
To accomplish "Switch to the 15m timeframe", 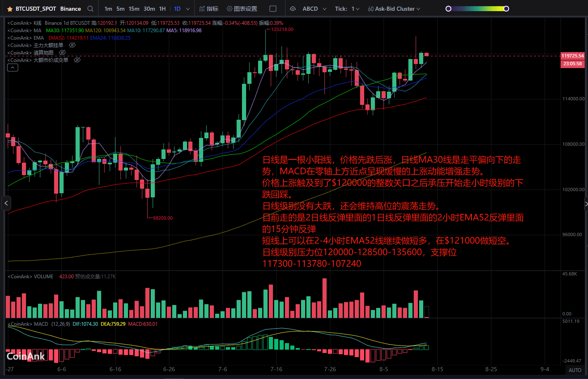I will [x=134, y=9].
